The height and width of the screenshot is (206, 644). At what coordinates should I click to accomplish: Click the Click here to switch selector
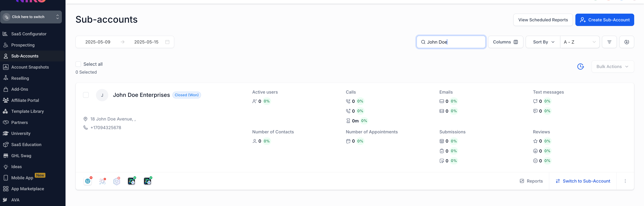click(x=31, y=17)
